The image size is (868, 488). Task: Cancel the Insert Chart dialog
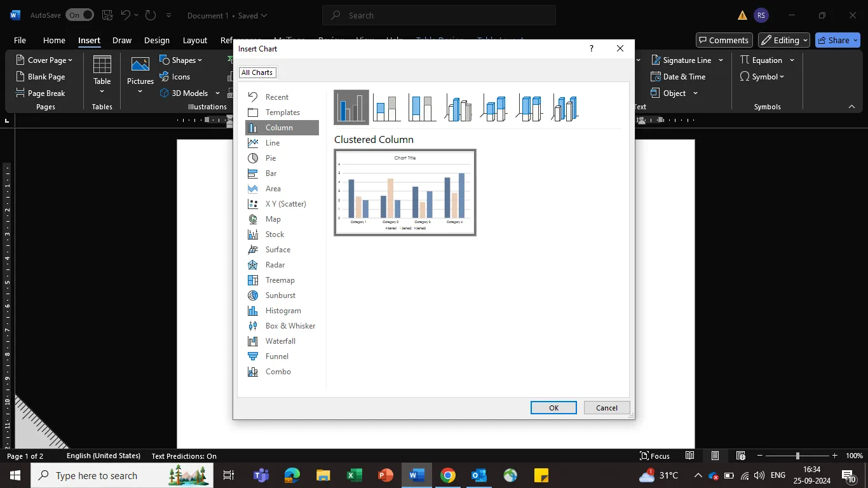click(607, 408)
